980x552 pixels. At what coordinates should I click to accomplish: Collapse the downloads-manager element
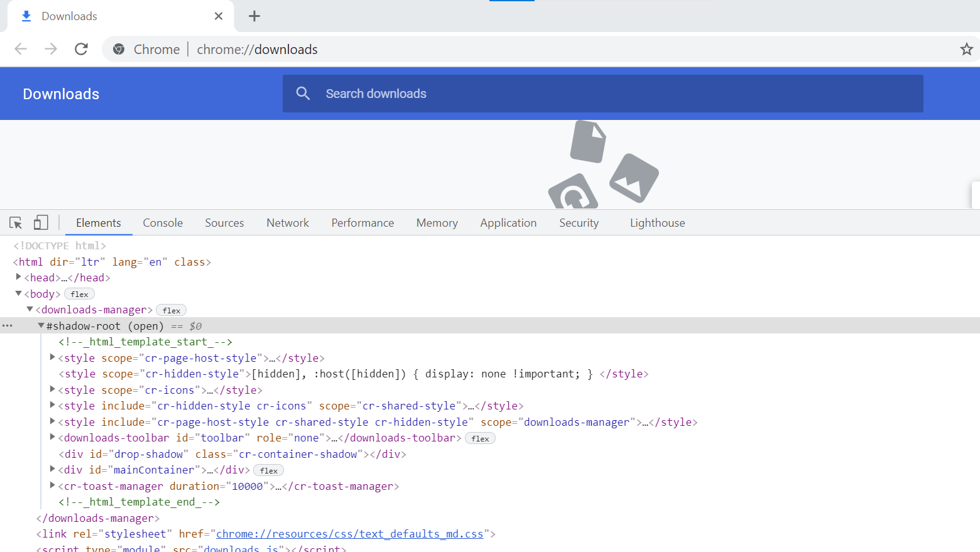coord(30,309)
